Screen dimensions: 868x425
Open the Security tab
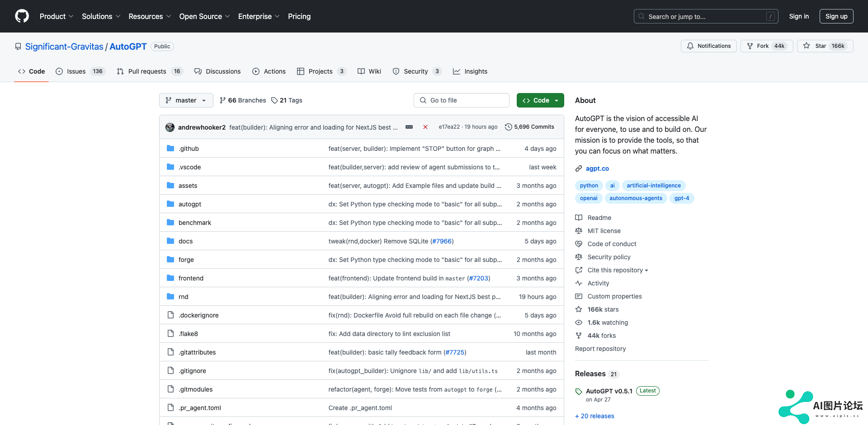[417, 71]
